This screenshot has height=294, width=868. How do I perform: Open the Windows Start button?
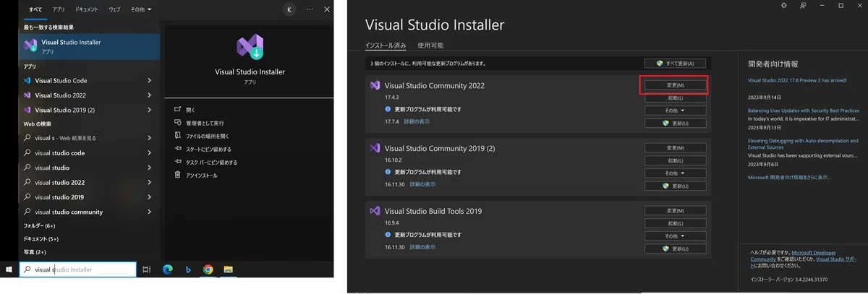[x=9, y=269]
